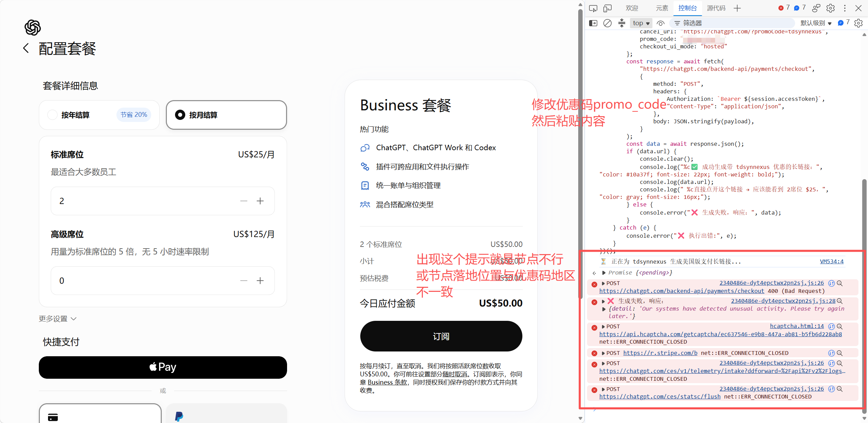Select 按年结算 annual billing option
Image resolution: width=868 pixels, height=423 pixels.
click(99, 115)
